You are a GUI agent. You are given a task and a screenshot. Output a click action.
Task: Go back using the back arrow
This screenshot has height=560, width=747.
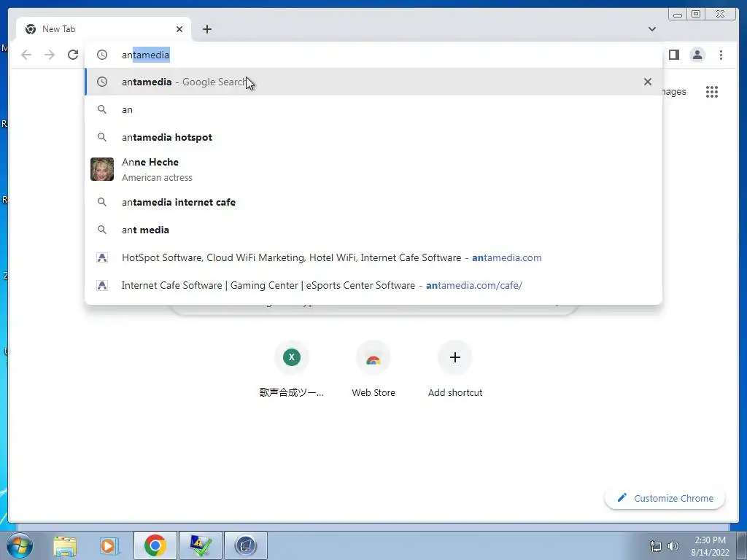pos(26,55)
